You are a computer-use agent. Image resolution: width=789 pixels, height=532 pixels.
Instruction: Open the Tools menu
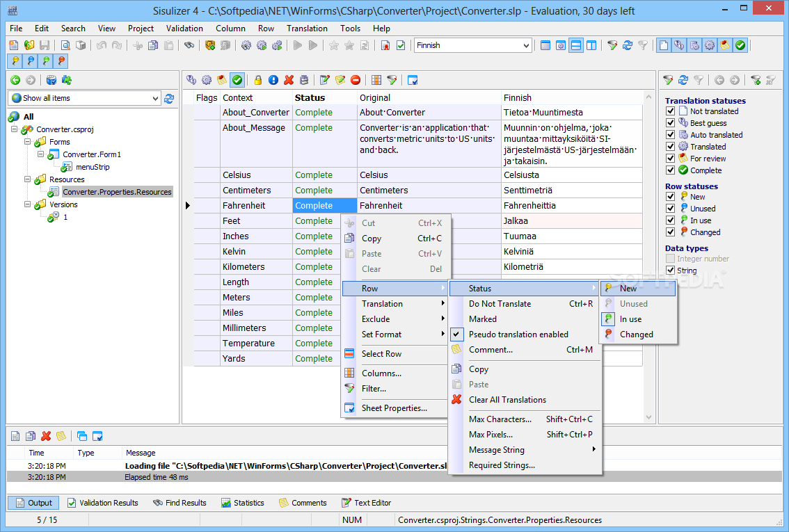tap(350, 29)
